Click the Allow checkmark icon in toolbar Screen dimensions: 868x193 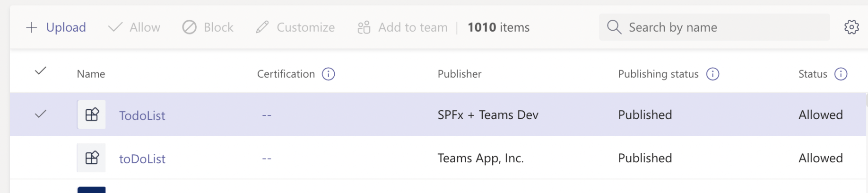pos(115,27)
